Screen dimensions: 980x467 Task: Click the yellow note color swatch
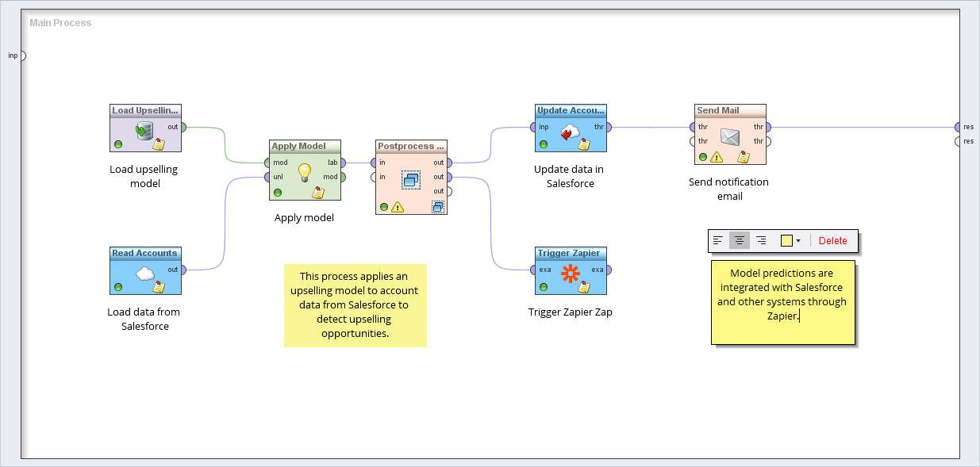786,241
